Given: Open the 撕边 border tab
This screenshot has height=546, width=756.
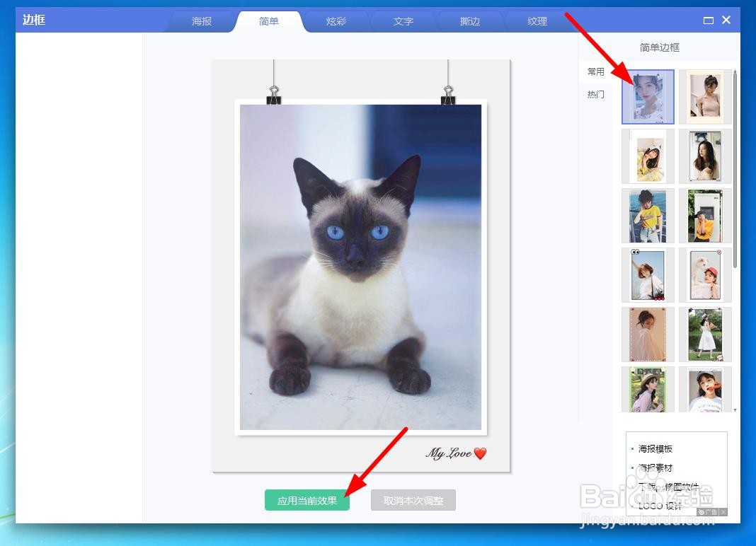Looking at the screenshot, I should [469, 21].
